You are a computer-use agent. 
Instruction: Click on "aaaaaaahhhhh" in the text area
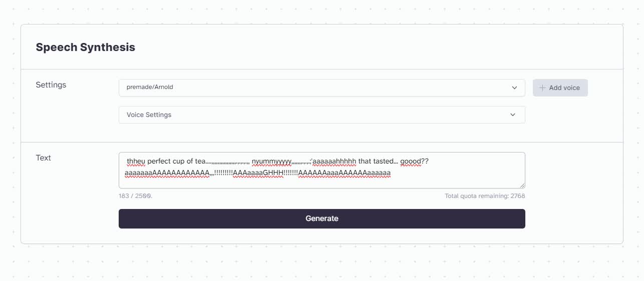334,161
